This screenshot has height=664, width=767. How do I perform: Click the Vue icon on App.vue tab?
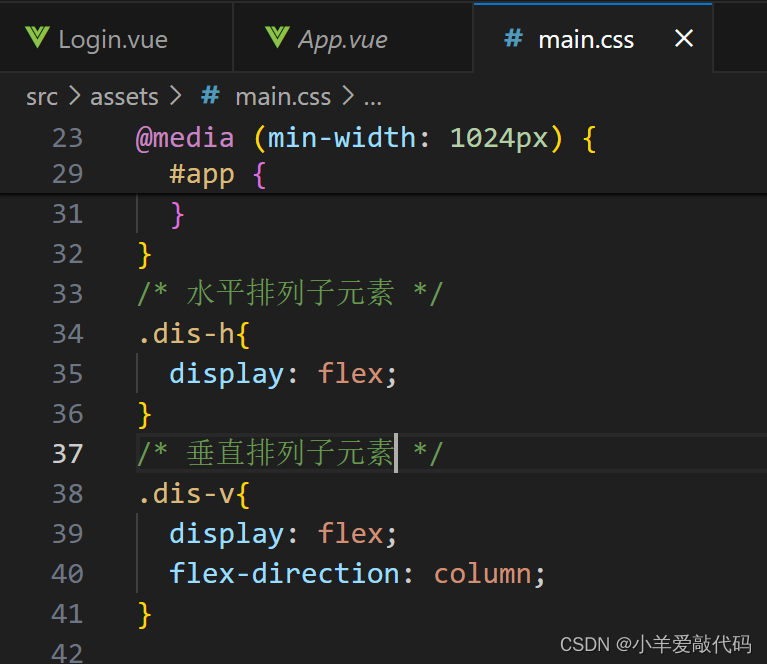277,38
